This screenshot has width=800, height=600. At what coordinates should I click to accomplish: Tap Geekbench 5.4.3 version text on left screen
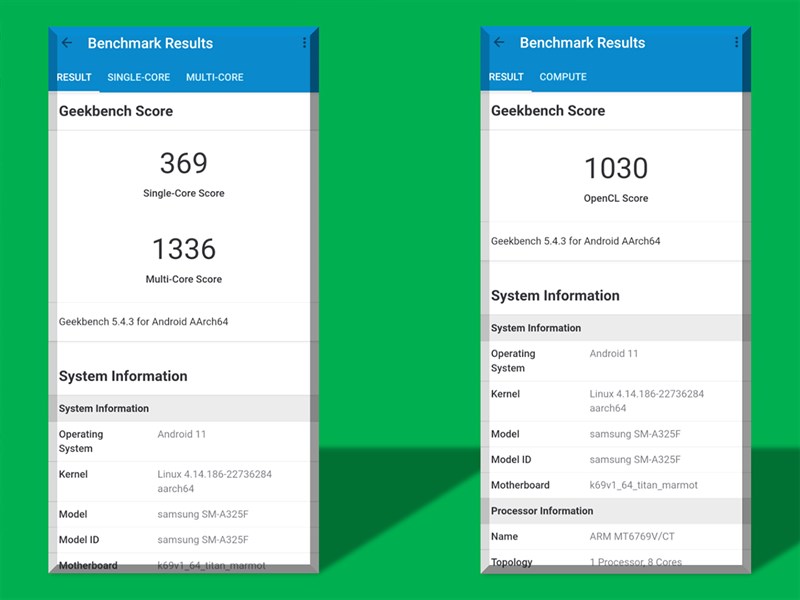(143, 321)
